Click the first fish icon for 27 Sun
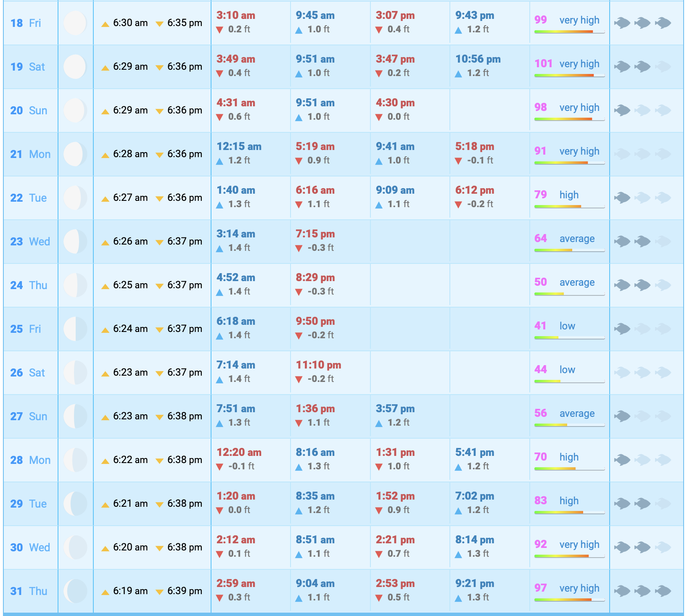This screenshot has width=687, height=616. [622, 416]
